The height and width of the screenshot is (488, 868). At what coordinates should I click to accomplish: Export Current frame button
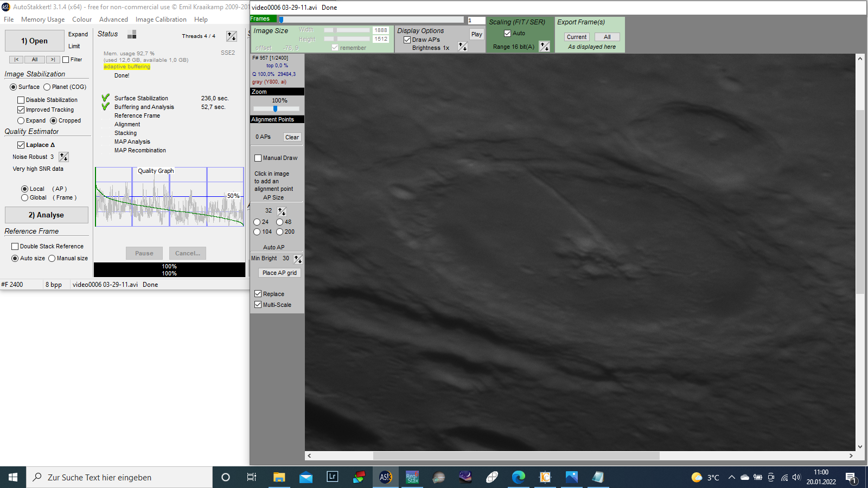click(x=577, y=37)
